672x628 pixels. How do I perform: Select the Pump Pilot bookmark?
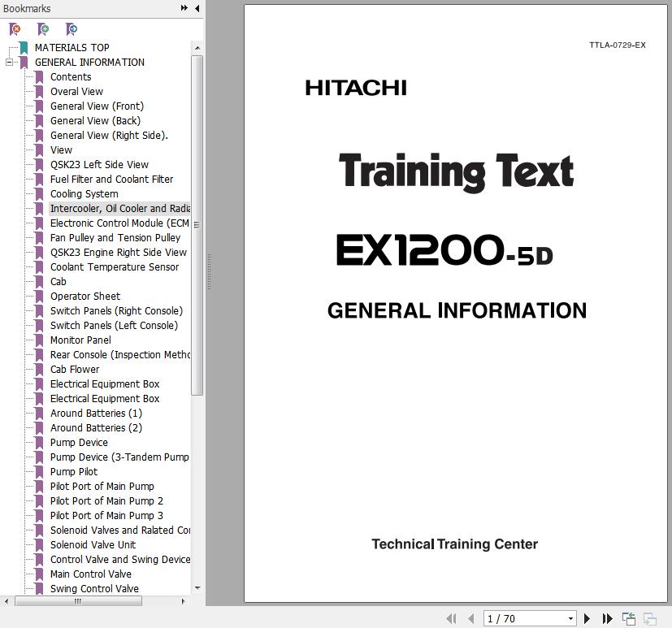tap(74, 472)
